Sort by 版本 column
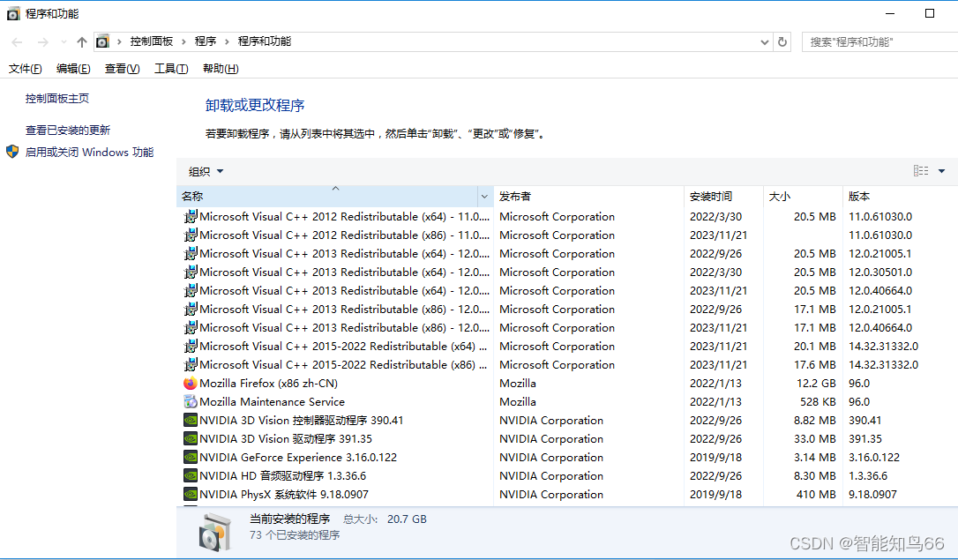Screen dimensions: 958x560 [900, 197]
